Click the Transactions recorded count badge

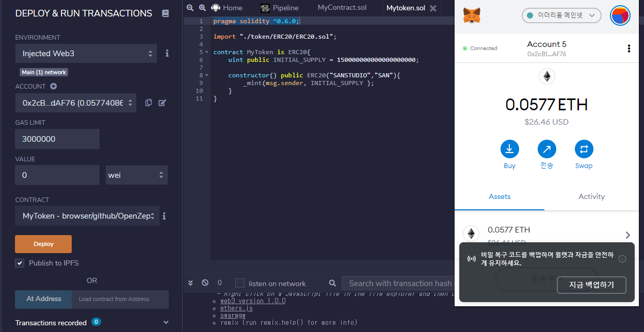click(96, 322)
